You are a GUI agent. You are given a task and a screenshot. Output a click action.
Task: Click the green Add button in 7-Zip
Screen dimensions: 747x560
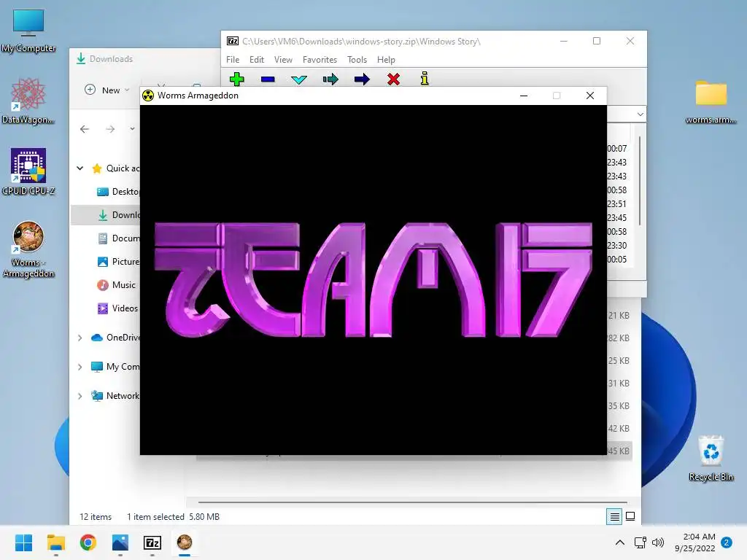(x=237, y=79)
